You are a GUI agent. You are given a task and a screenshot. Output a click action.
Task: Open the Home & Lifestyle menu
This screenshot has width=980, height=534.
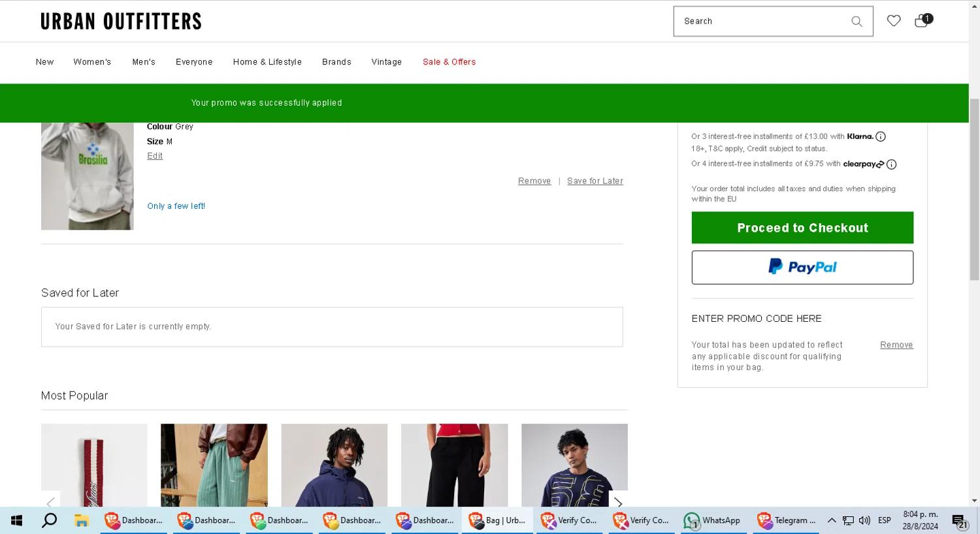coord(267,62)
